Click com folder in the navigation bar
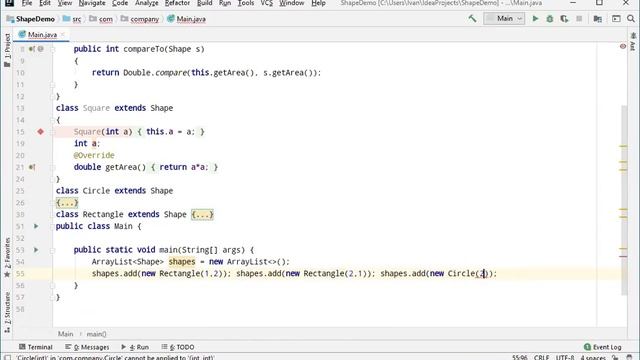The image size is (640, 360). pos(101,19)
